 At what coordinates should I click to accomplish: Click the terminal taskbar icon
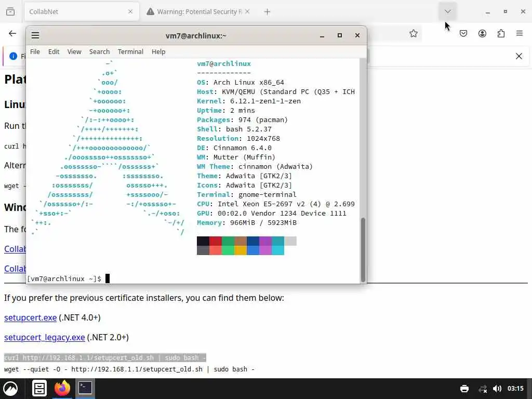click(85, 388)
